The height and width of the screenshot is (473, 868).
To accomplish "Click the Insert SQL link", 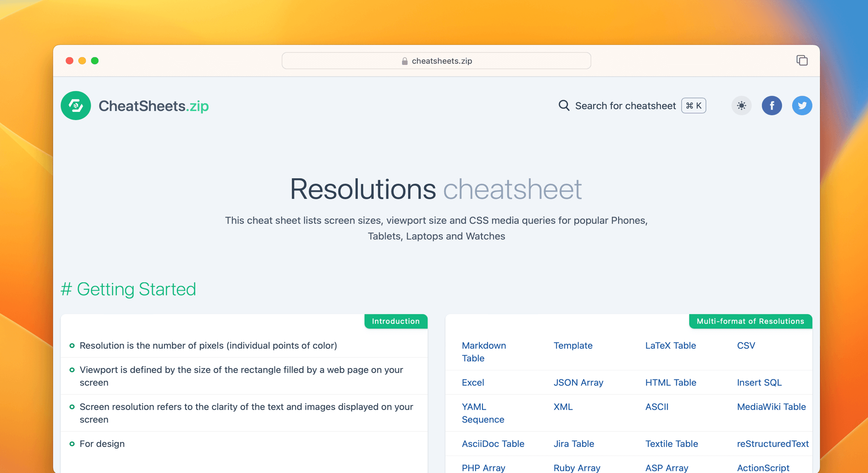I will (x=759, y=382).
